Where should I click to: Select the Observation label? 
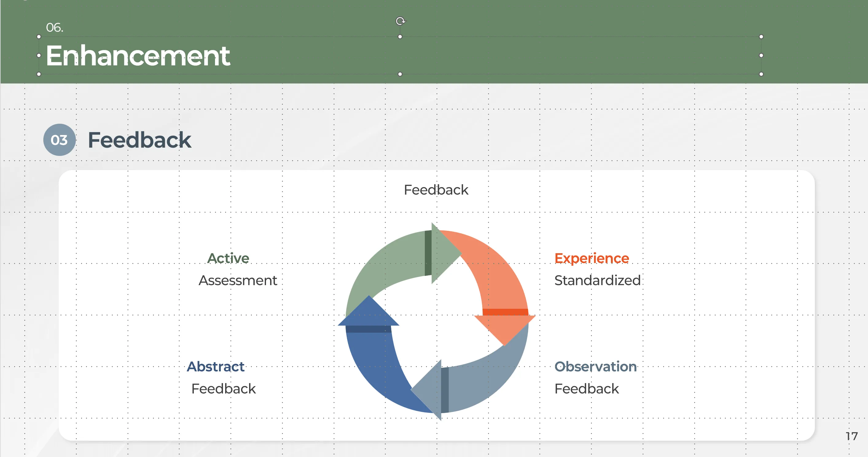[596, 367]
